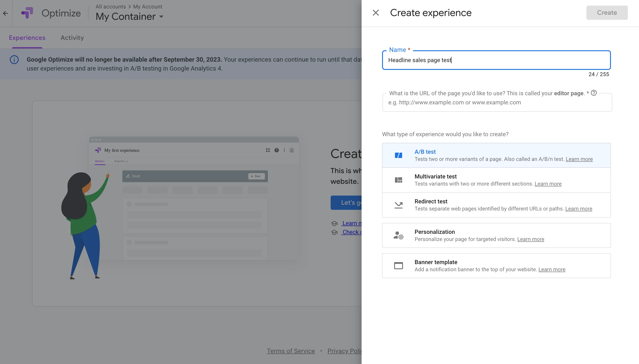Click the Redirect test arrow icon
The width and height of the screenshot is (639, 364).
(x=398, y=205)
